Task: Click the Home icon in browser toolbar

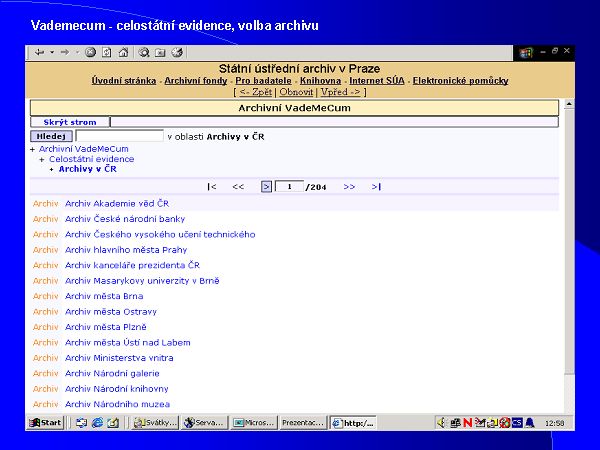Action: pyautogui.click(x=123, y=52)
